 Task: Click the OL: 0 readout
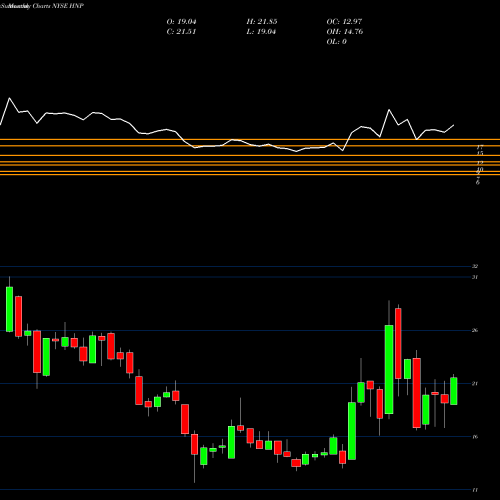(336, 42)
